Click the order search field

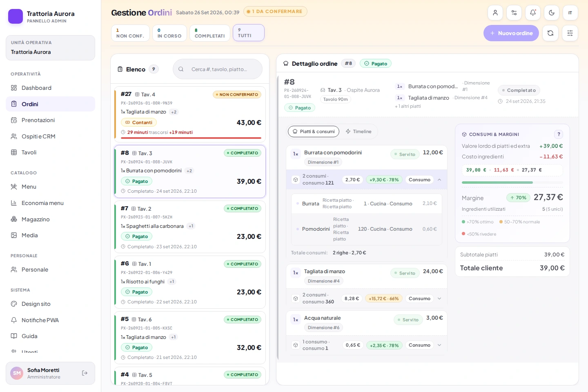[x=218, y=69]
